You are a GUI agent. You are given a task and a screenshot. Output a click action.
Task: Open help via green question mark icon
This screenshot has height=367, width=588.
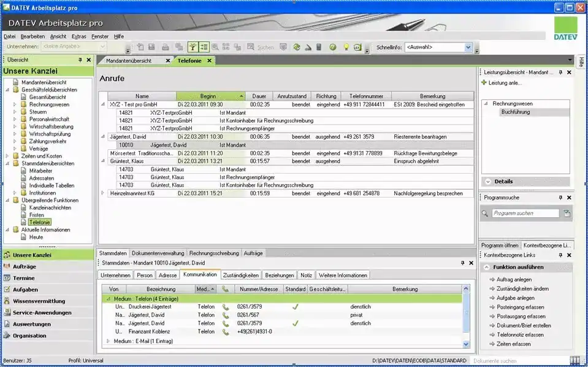click(332, 47)
